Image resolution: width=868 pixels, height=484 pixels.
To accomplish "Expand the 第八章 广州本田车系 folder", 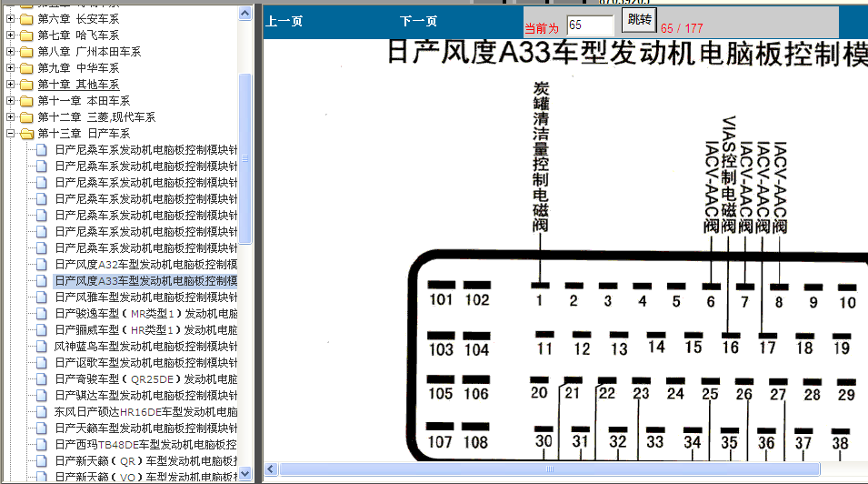I will click(x=10, y=52).
